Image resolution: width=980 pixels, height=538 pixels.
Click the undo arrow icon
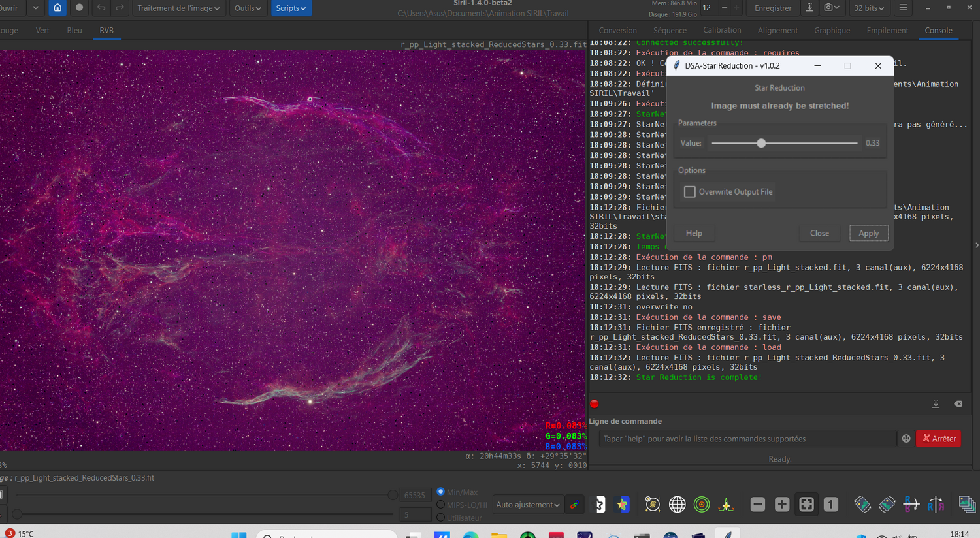[x=101, y=8]
